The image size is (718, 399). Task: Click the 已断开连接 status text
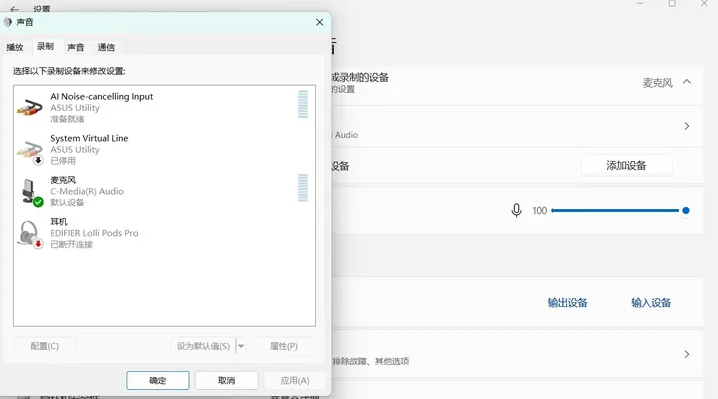click(x=71, y=244)
